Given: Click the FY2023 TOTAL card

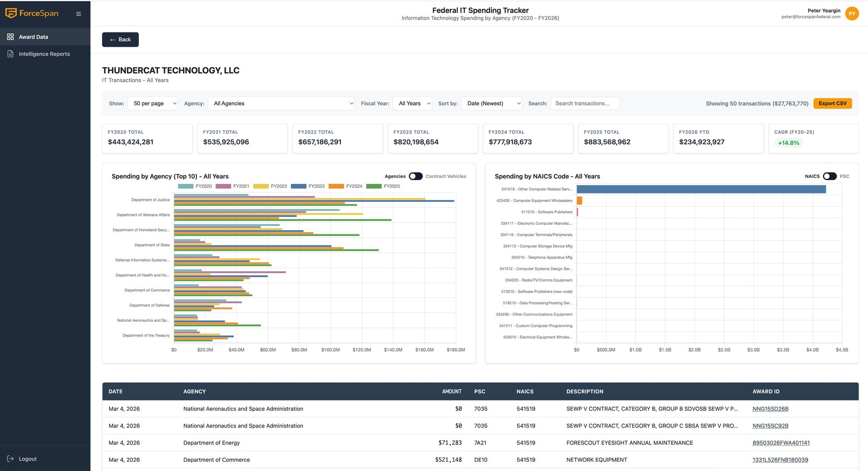Looking at the screenshot, I should tap(433, 138).
